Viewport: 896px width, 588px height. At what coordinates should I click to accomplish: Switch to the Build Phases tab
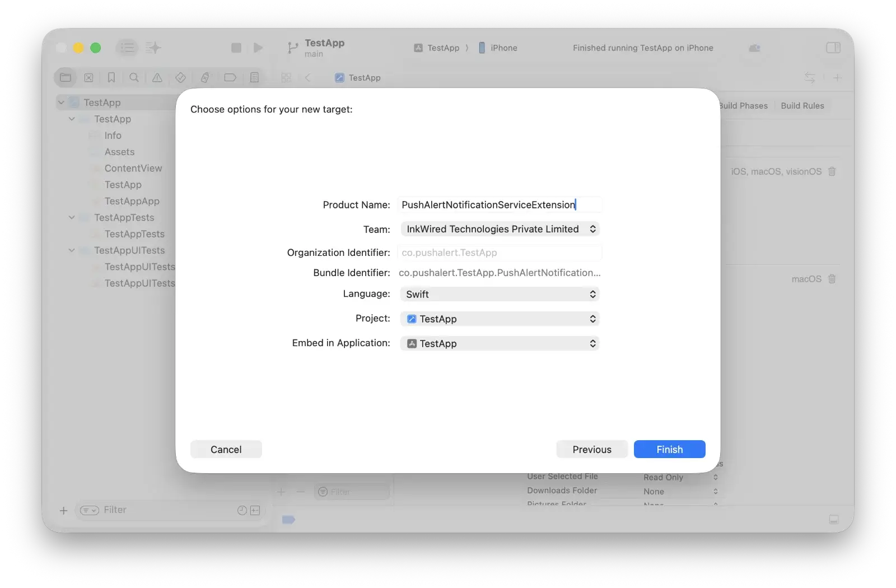(x=744, y=106)
